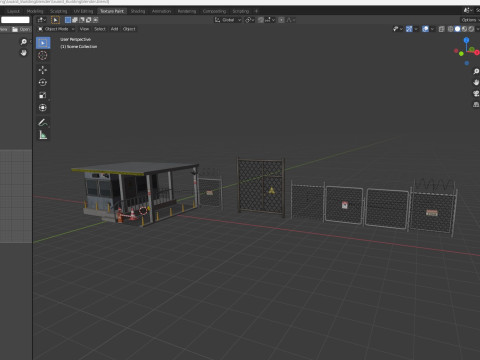Open the viewport Object menu
This screenshot has height=360, width=480.
coord(129,29)
